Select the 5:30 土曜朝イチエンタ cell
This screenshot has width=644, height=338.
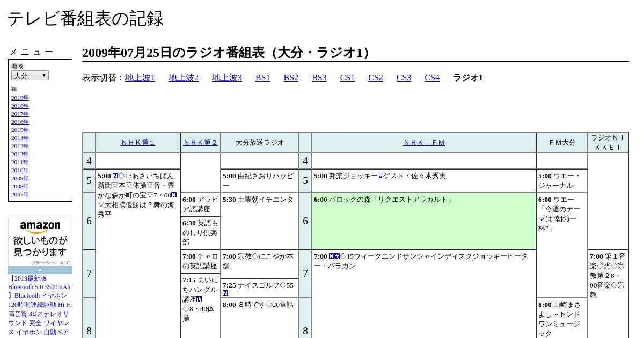pos(260,221)
